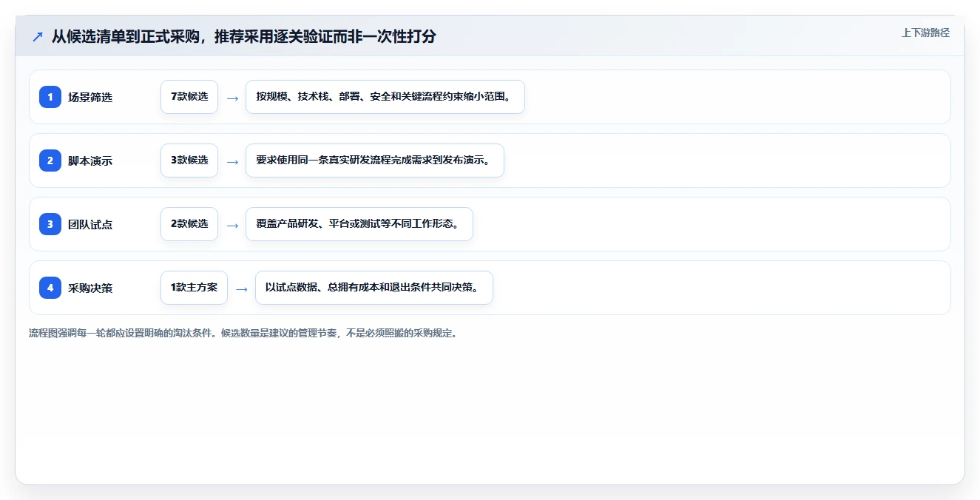This screenshot has width=980, height=500.
Task: Click the 3款候选 chip
Action: (189, 161)
